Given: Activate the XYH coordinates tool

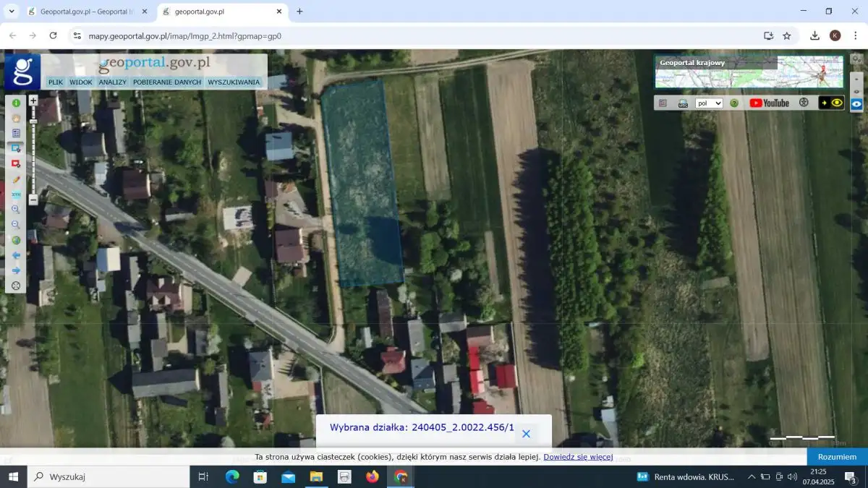Looking at the screenshot, I should (x=16, y=194).
